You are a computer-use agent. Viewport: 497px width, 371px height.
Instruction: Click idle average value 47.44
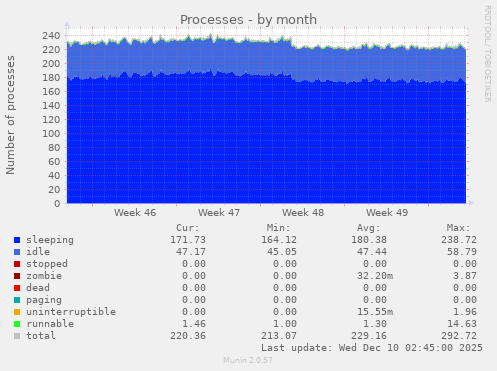372,252
